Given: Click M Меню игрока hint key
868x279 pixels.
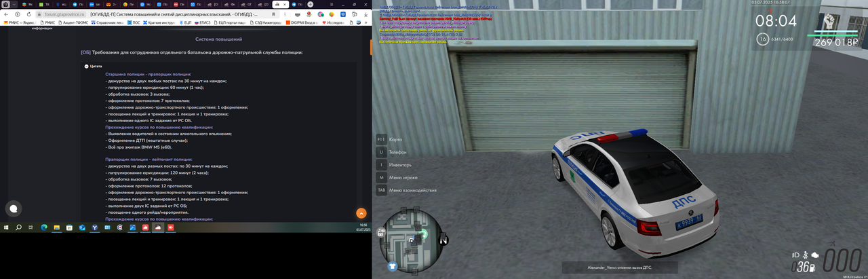Looking at the screenshot, I should [381, 177].
